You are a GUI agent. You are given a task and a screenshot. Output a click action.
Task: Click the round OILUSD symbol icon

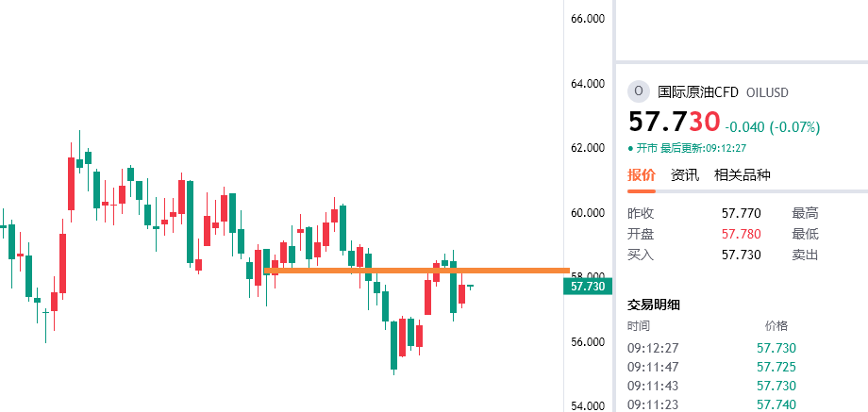[x=639, y=91]
